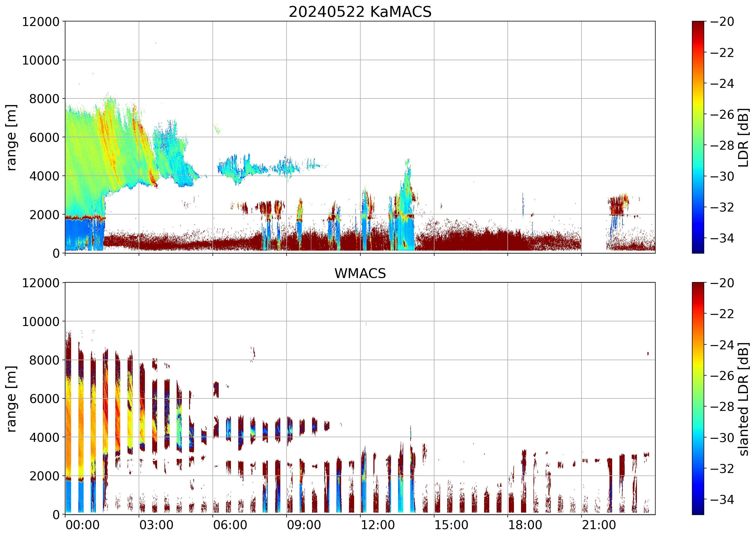The image size is (756, 537).
Task: Click the 'slanted LDR [dB]' colorbar label
Action: pyautogui.click(x=743, y=399)
